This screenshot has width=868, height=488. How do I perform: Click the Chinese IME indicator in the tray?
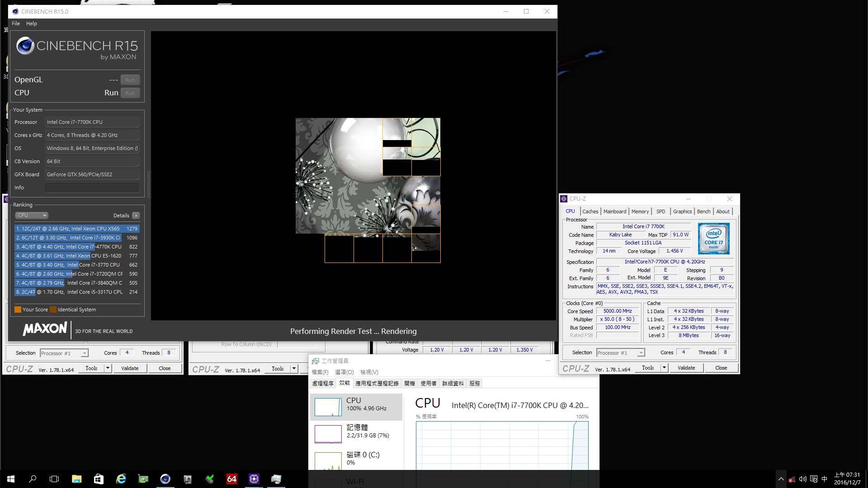824,479
